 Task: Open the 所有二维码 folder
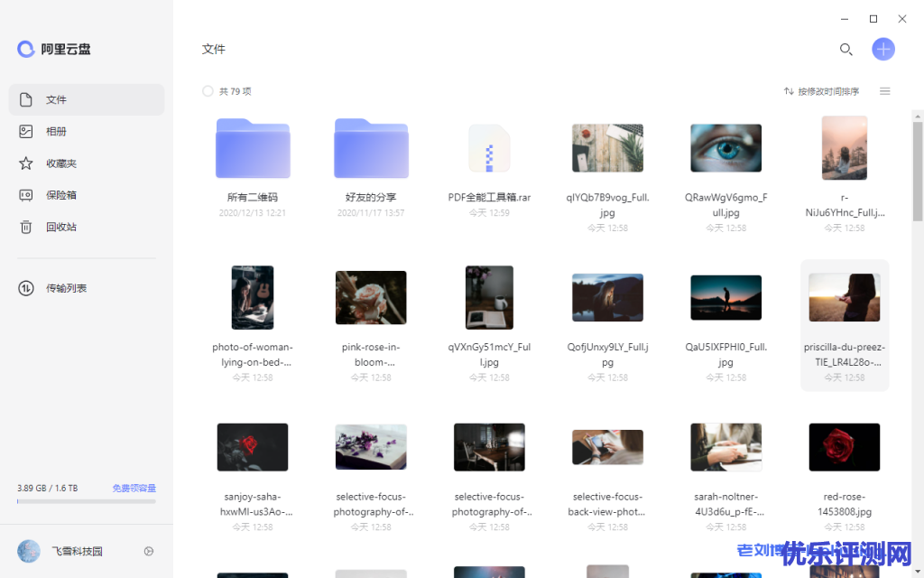(x=253, y=149)
